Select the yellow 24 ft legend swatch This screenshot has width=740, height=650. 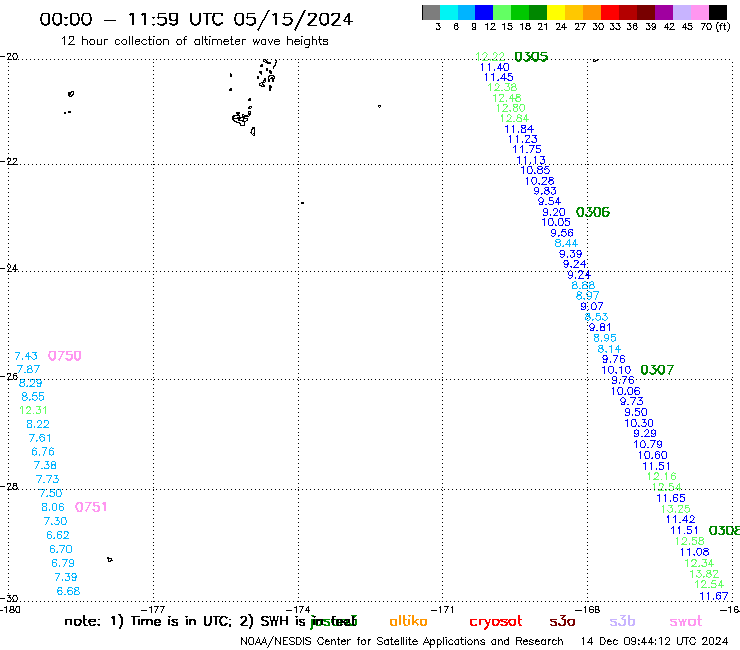556,12
